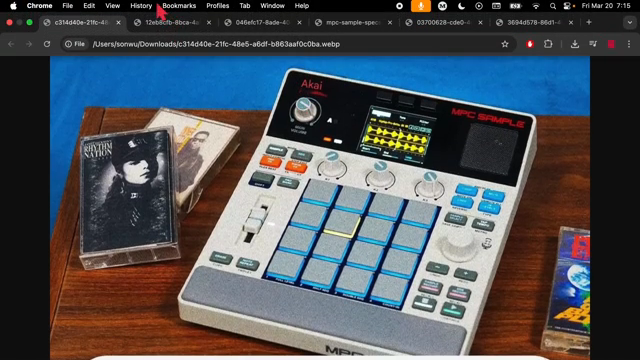
Task: Select the active c314d40e-21fc tab
Action: pos(81,22)
